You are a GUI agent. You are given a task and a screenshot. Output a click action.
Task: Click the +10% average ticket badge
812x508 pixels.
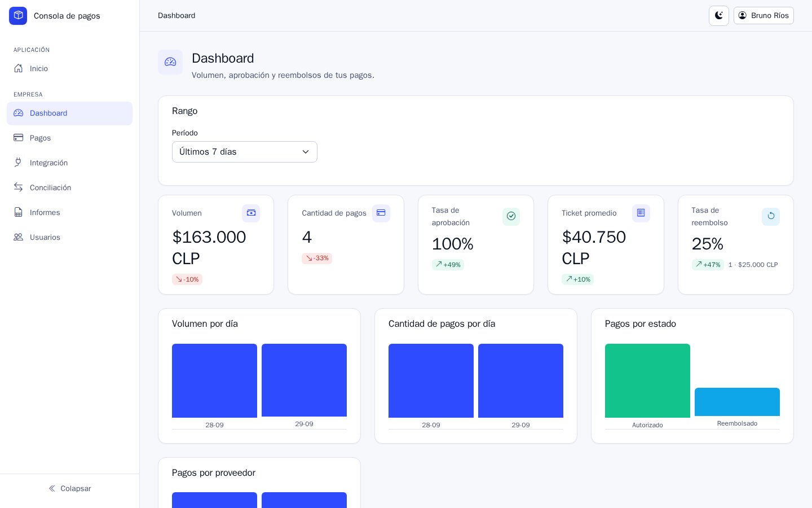coord(577,279)
